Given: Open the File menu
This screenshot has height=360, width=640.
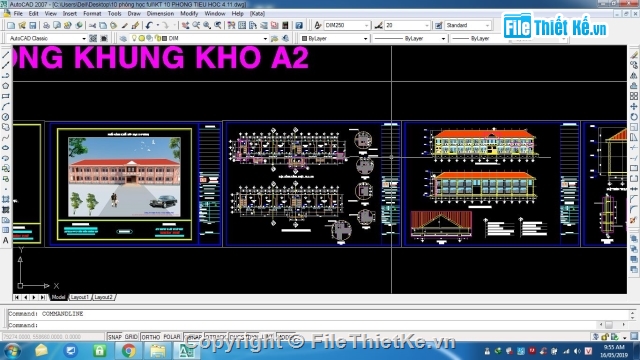Looking at the screenshot, I should click(18, 13).
